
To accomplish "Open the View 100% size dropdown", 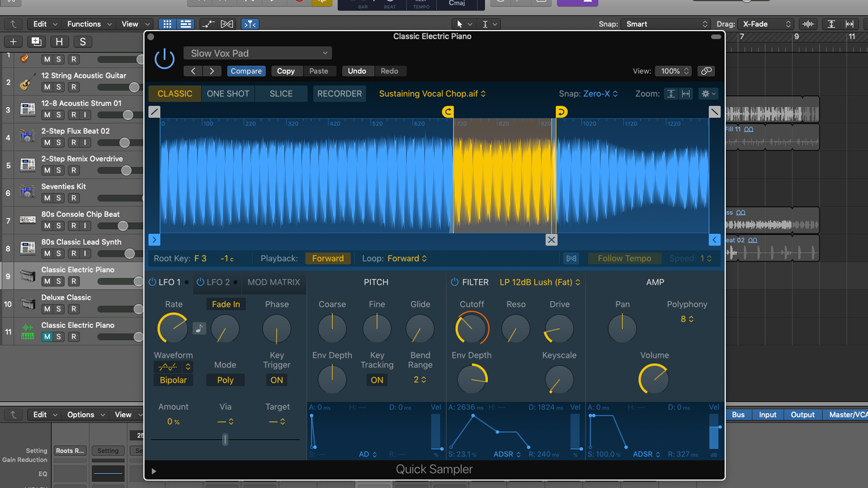I will tap(674, 71).
